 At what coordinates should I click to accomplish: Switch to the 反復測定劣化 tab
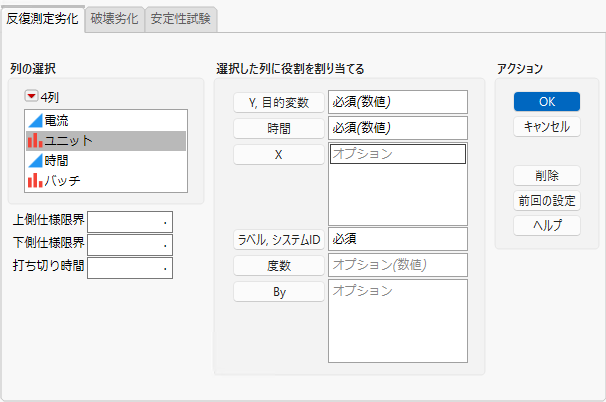click(43, 19)
